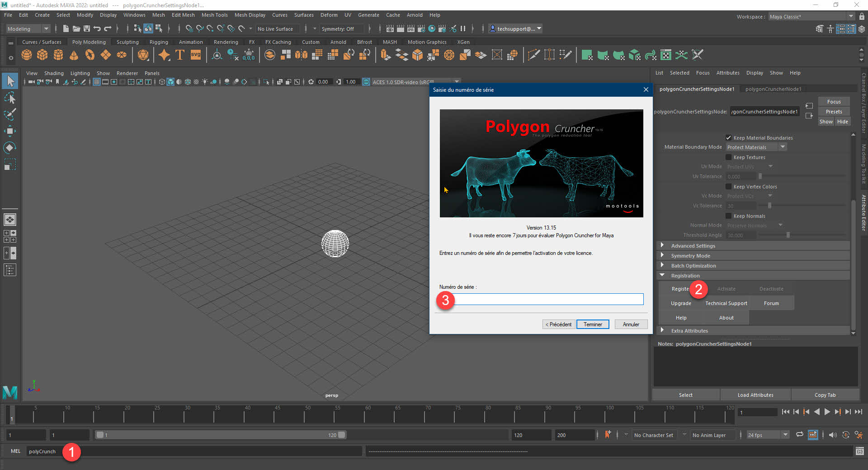Image resolution: width=868 pixels, height=470 pixels.
Task: Click the polygon Type (T) tool icon
Action: click(x=179, y=55)
